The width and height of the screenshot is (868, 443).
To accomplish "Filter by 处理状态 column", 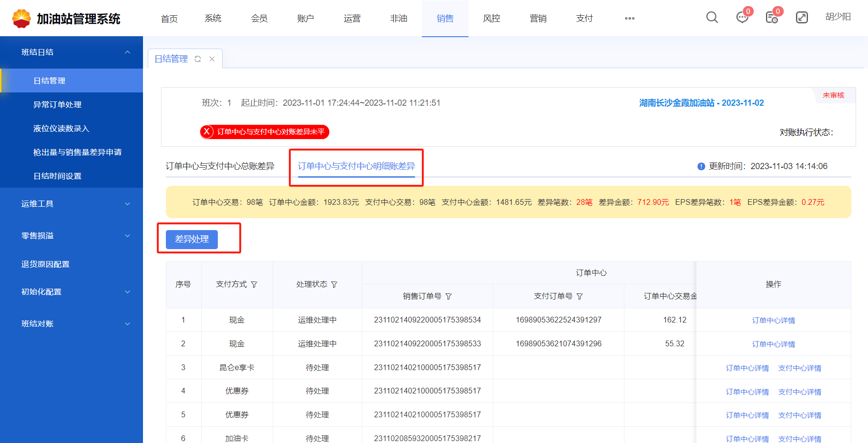I will pyautogui.click(x=334, y=284).
